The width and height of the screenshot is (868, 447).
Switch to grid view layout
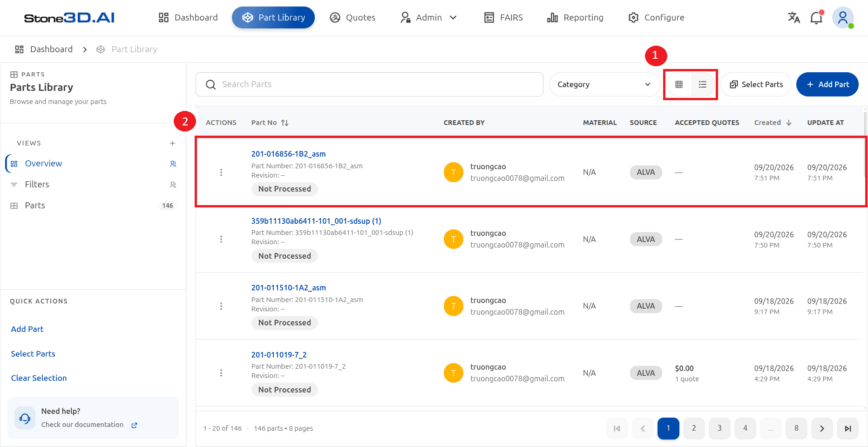(x=679, y=84)
